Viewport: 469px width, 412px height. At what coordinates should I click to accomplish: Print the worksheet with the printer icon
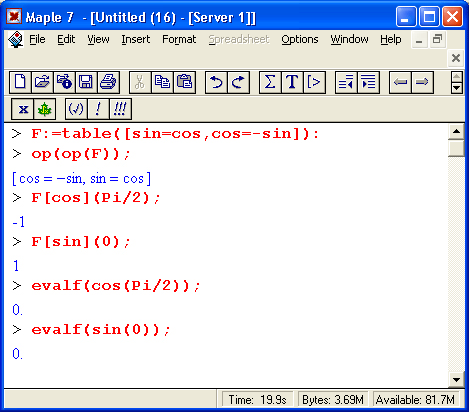pyautogui.click(x=108, y=82)
